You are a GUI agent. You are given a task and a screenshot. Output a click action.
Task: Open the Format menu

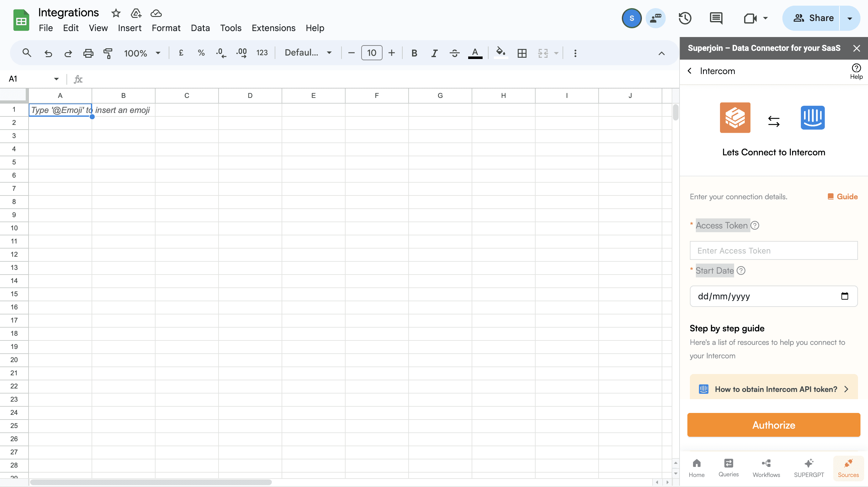coord(166,28)
